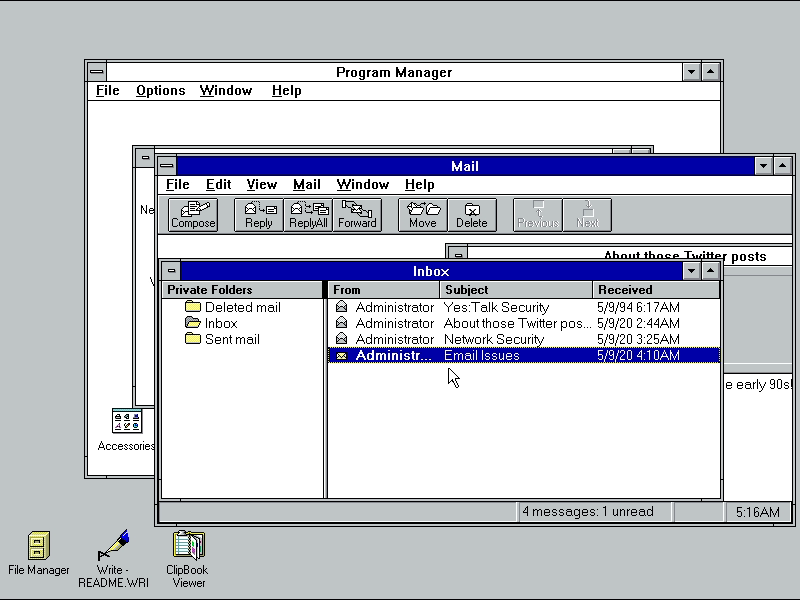Click the Received column header
The height and width of the screenshot is (600, 800).
pos(656,290)
